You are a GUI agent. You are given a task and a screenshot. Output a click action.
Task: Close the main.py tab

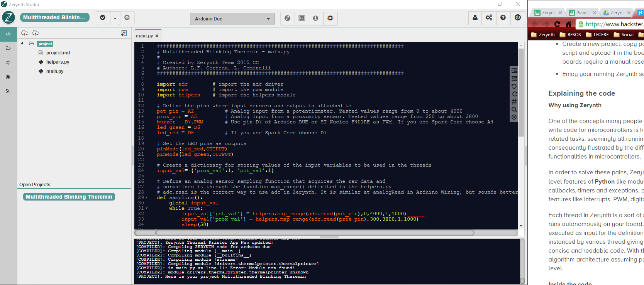pos(157,36)
